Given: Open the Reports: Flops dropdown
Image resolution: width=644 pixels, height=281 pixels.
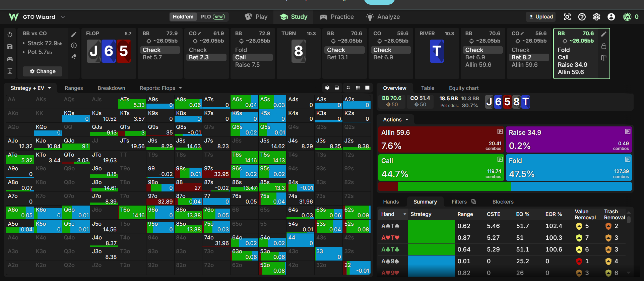Looking at the screenshot, I should pyautogui.click(x=161, y=88).
